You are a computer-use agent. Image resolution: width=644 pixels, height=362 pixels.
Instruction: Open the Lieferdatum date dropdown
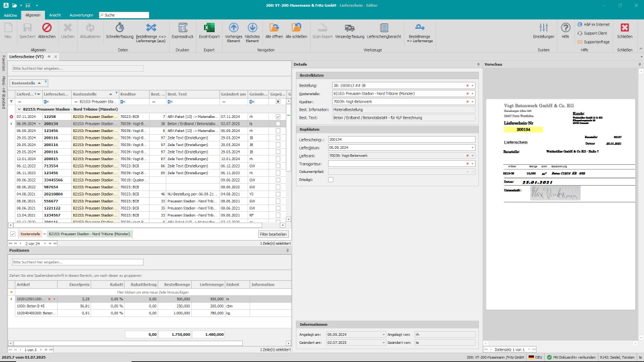pos(472,147)
